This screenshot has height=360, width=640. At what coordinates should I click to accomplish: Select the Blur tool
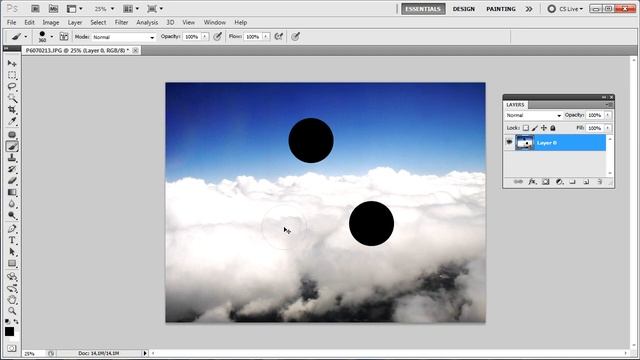[x=12, y=204]
